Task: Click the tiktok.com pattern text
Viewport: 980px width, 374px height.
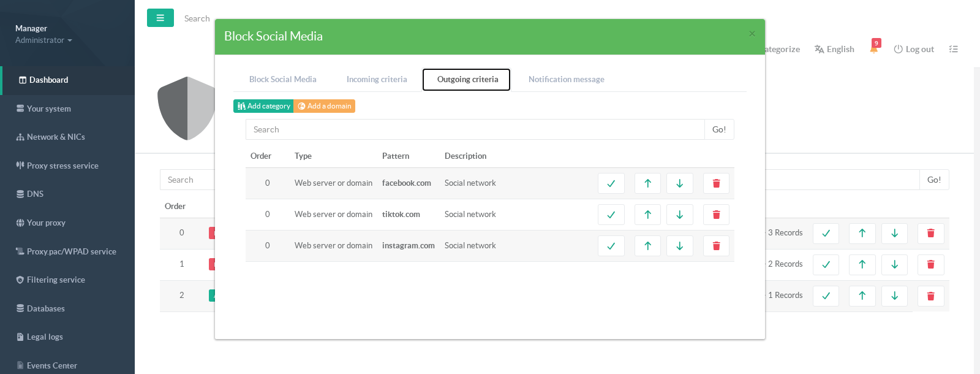Action: [401, 214]
